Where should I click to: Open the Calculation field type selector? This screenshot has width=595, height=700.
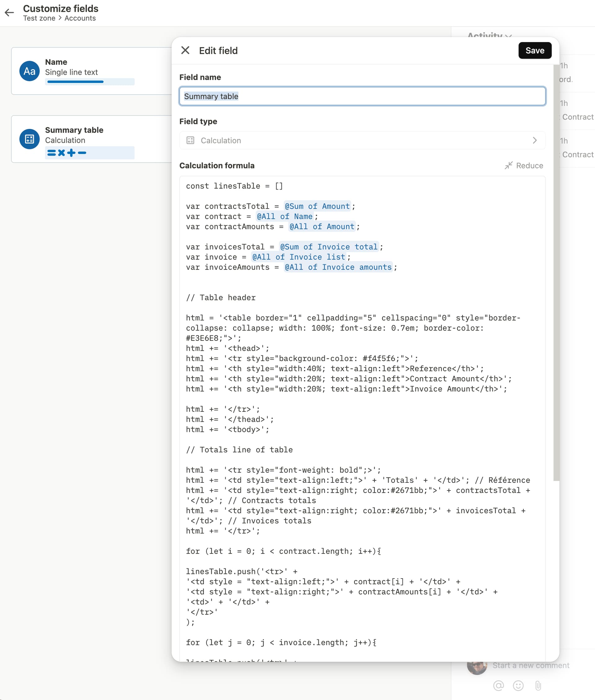coord(362,140)
